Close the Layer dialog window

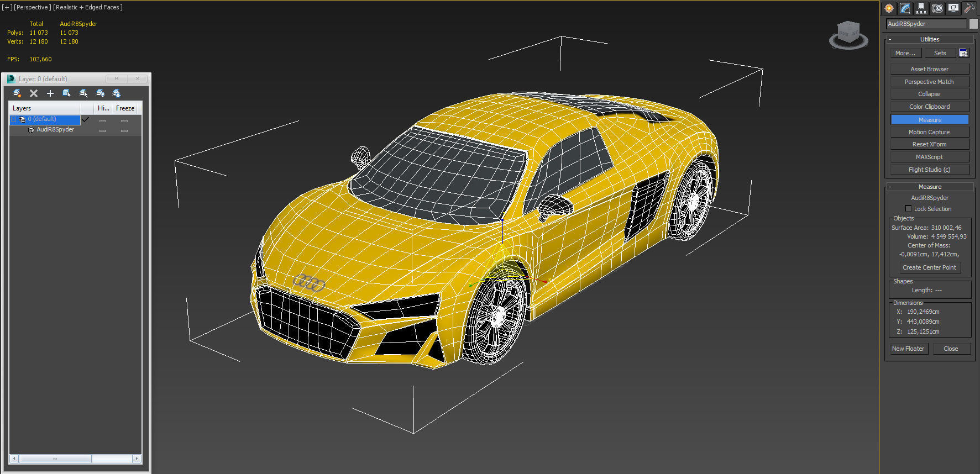coord(138,79)
